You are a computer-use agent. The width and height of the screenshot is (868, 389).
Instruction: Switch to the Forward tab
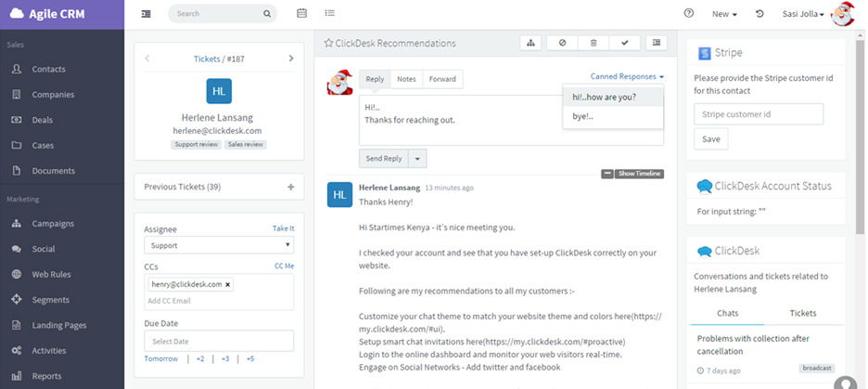click(x=442, y=79)
